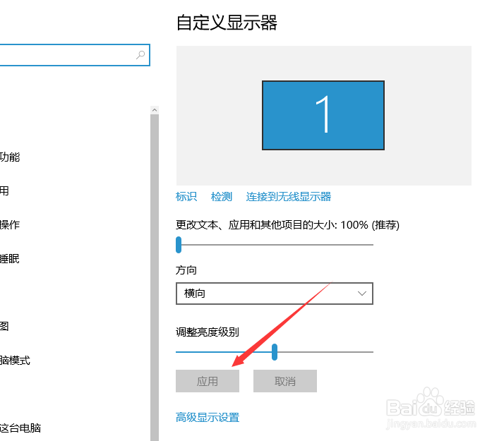Screen dimensions: 504x441
Task: Click the brightness level slider thumb
Action: (274, 352)
